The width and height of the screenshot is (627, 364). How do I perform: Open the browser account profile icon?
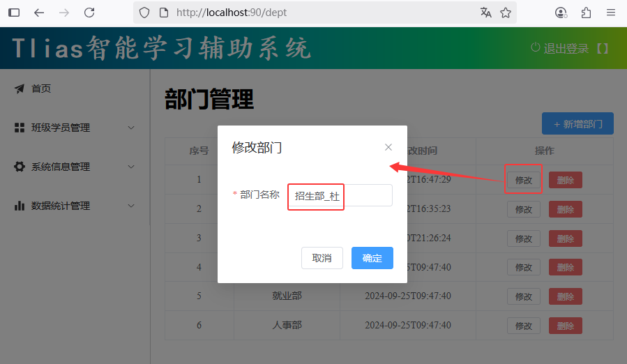click(x=561, y=13)
